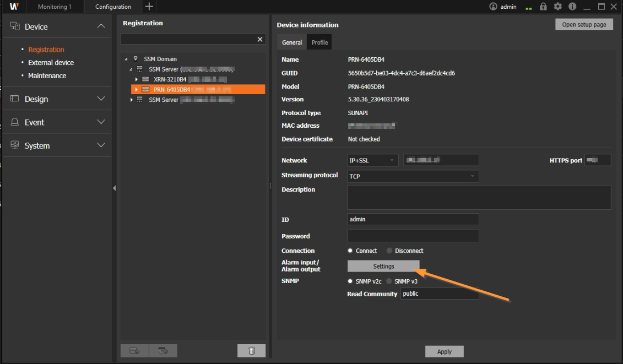Viewport: 623px width, 364px height.
Task: Select the XRN-3210B4 device row
Action: [x=198, y=79]
